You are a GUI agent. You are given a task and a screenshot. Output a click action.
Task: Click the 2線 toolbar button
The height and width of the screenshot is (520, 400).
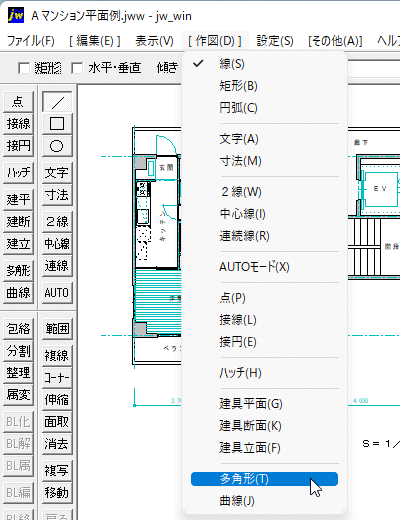57,221
